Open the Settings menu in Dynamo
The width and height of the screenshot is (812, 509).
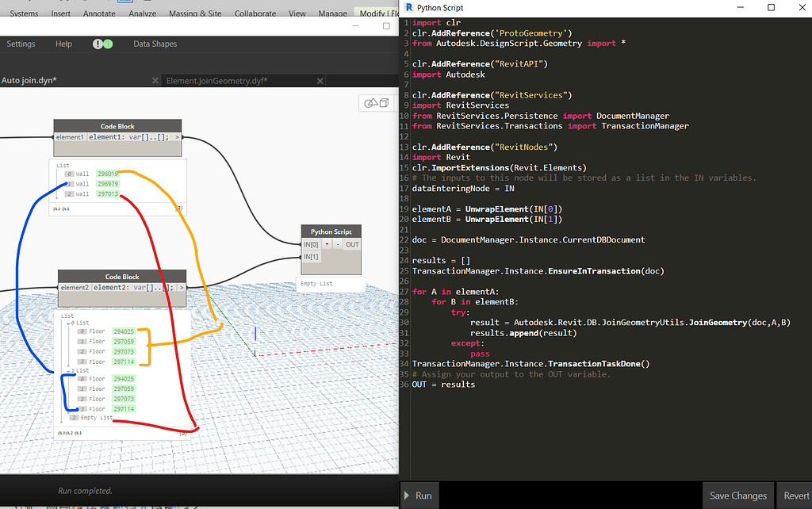pyautogui.click(x=20, y=44)
